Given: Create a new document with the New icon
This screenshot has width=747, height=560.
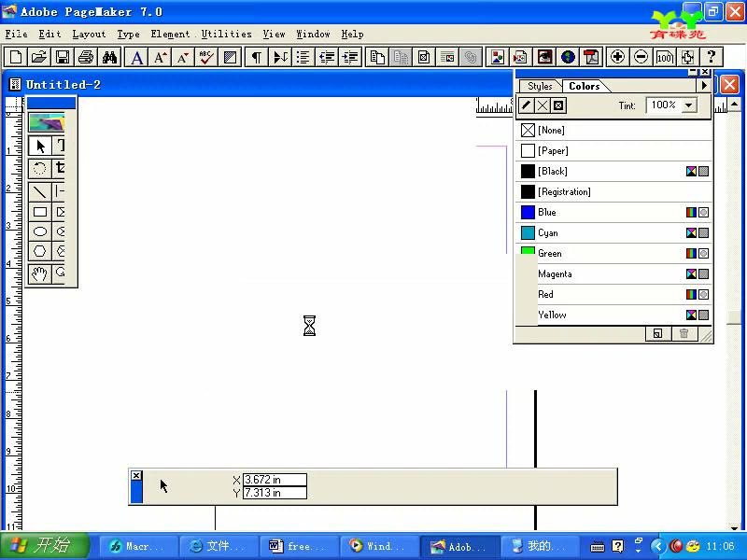Looking at the screenshot, I should 15,58.
